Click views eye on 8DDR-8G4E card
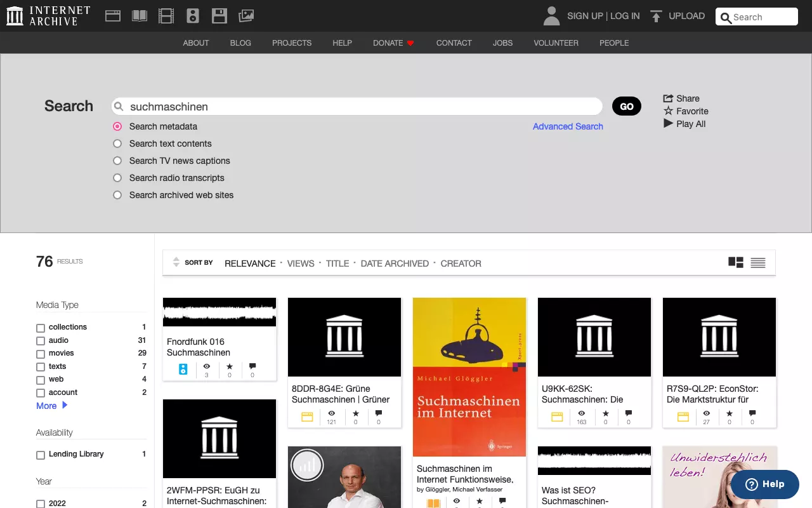 click(x=331, y=413)
